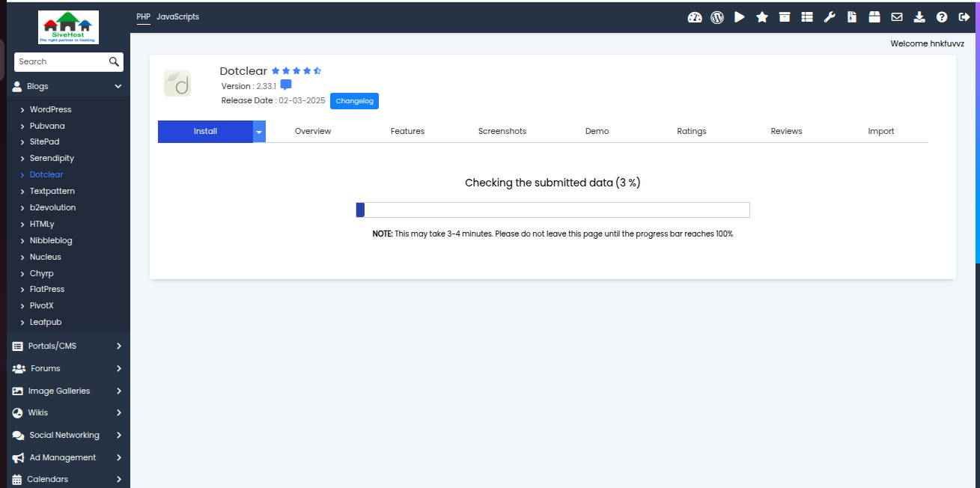Viewport: 980px width, 488px height.
Task: Open the zipped file backups icon
Action: click(x=852, y=17)
